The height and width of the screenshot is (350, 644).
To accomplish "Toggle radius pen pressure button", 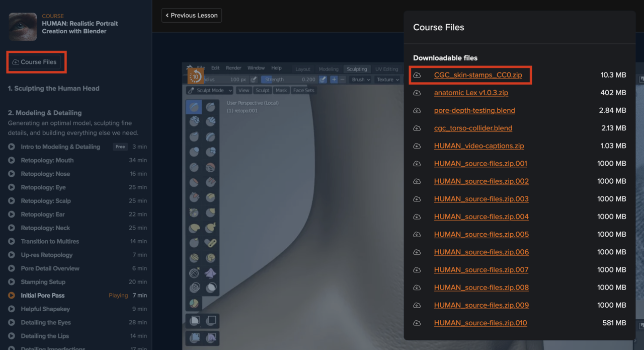I will tap(254, 80).
